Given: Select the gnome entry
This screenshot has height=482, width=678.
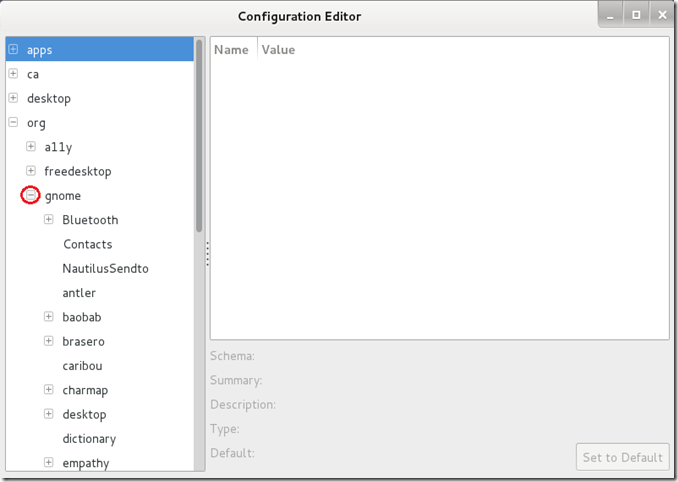Looking at the screenshot, I should pyautogui.click(x=63, y=196).
